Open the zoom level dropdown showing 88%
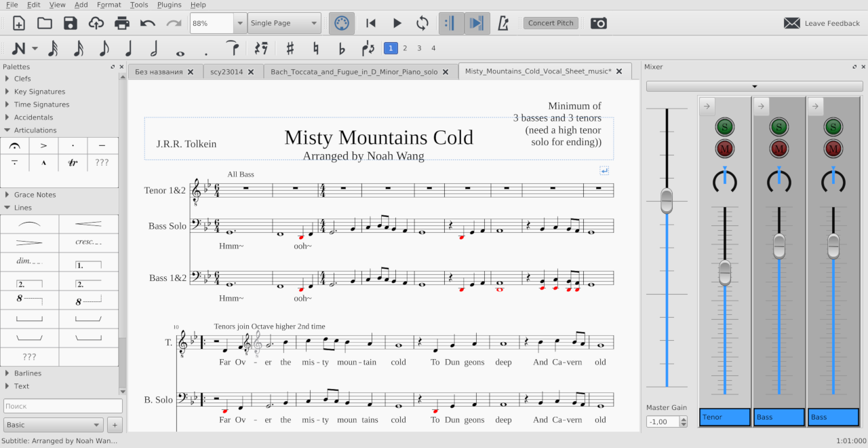Screen dimensions: 868x448 point(240,23)
